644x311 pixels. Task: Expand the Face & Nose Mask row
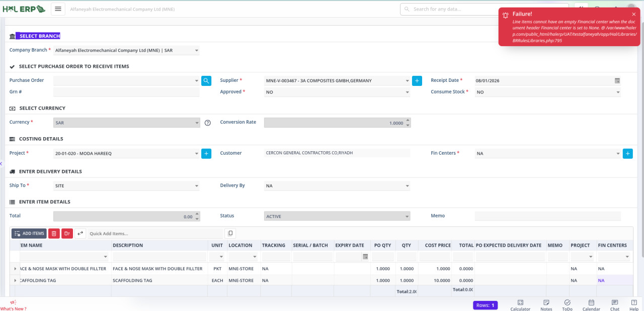15,269
